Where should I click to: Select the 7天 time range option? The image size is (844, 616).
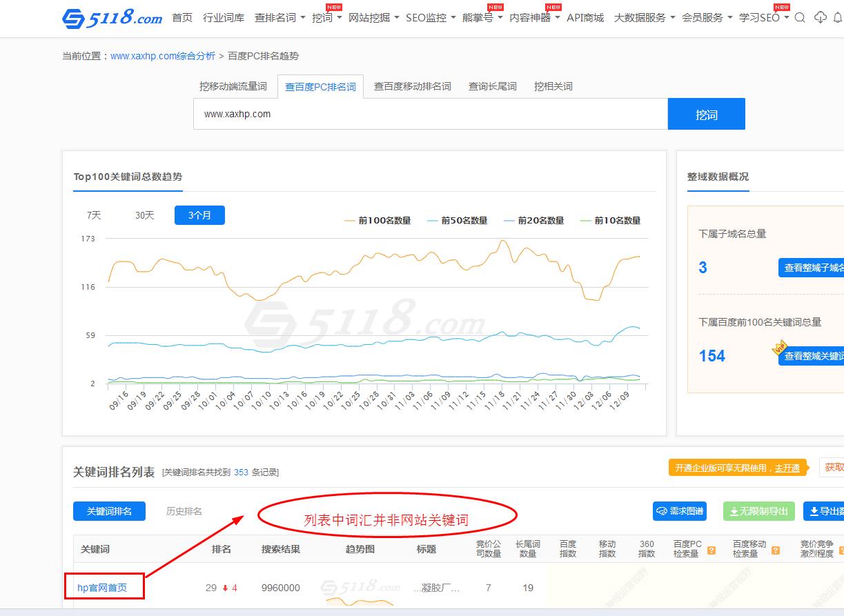pyautogui.click(x=93, y=215)
